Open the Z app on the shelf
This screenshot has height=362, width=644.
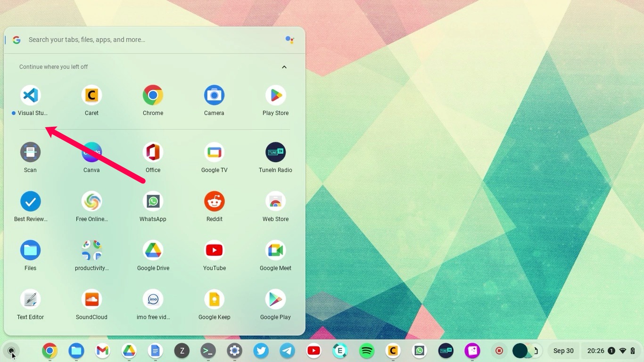coord(182,351)
